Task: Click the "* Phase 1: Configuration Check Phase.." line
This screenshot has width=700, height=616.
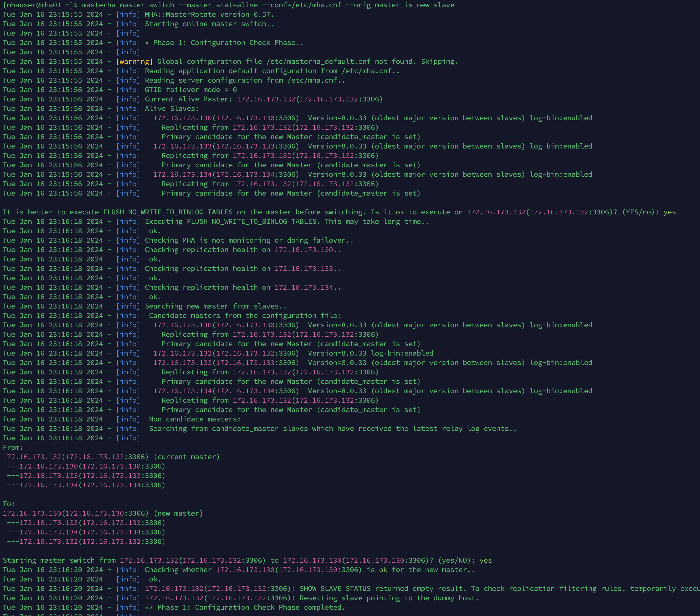Action: click(x=224, y=43)
